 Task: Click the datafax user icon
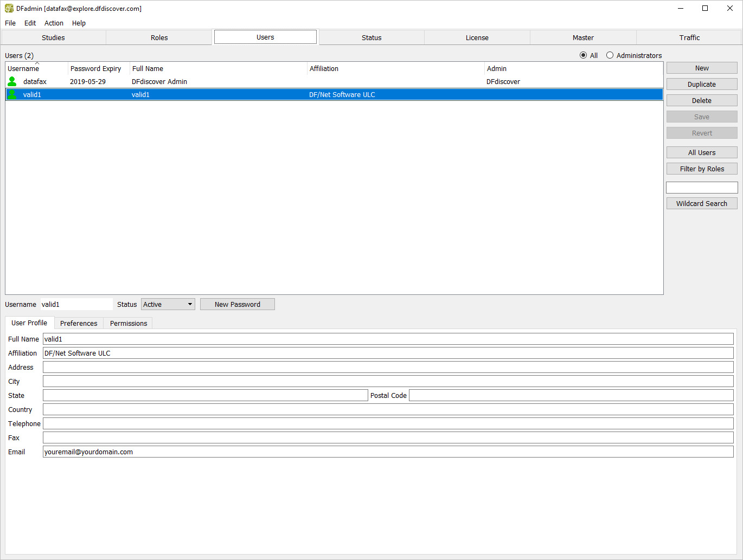[x=12, y=81]
